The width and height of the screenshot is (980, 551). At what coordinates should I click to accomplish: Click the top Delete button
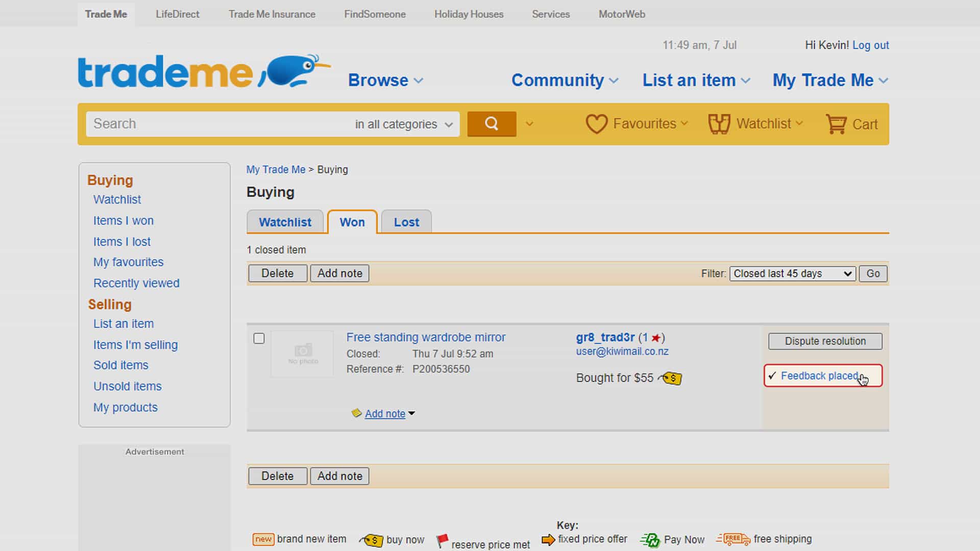[278, 273]
